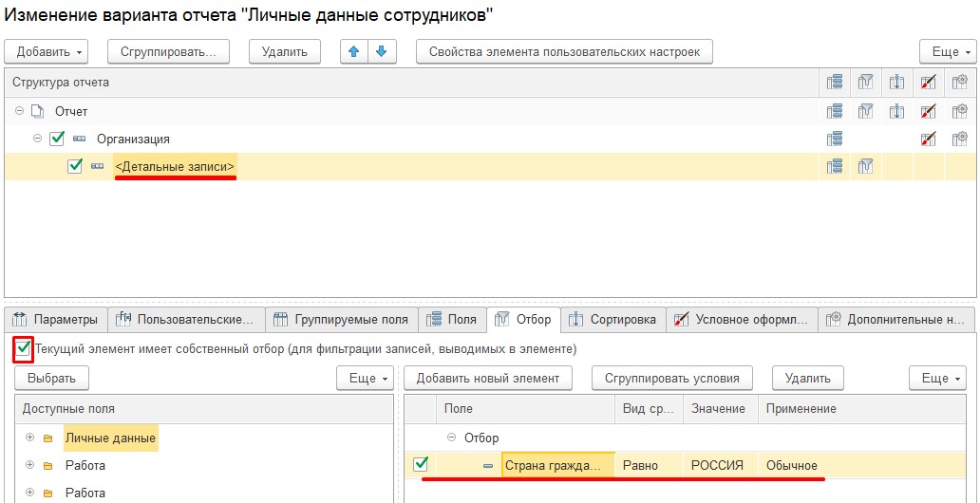
Task: Uncheck the Детальные записи checkbox
Action: (75, 166)
